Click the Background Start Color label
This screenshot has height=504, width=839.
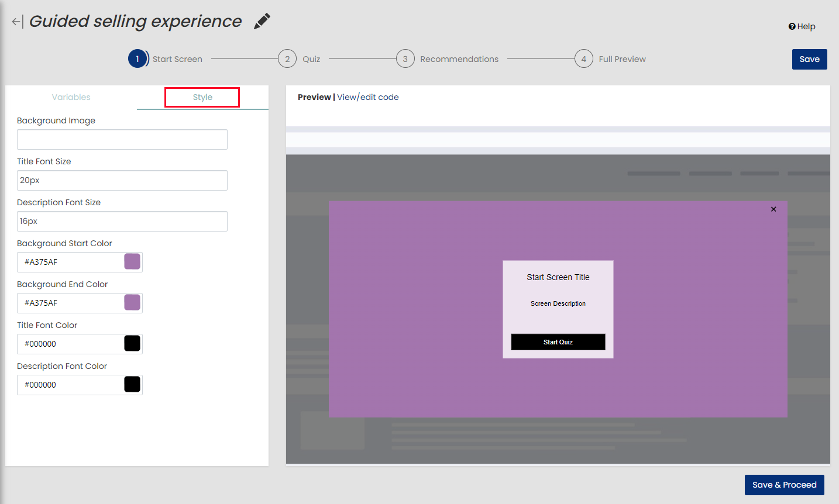64,243
